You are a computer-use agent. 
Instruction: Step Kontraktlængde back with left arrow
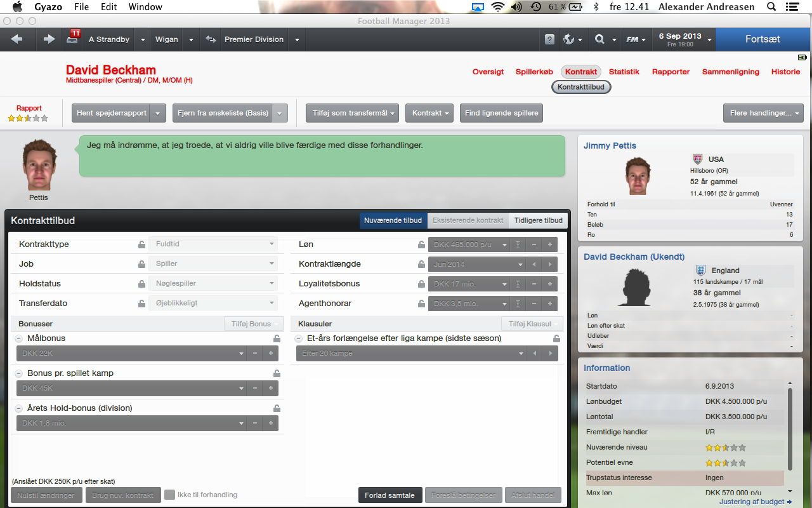[534, 264]
